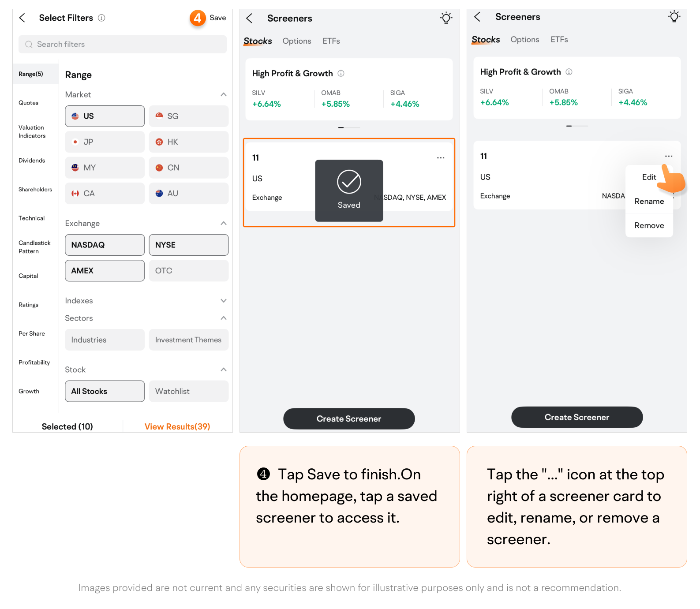This screenshot has height=609, width=700.
Task: Focus the Search filters input field
Action: [x=128, y=45]
